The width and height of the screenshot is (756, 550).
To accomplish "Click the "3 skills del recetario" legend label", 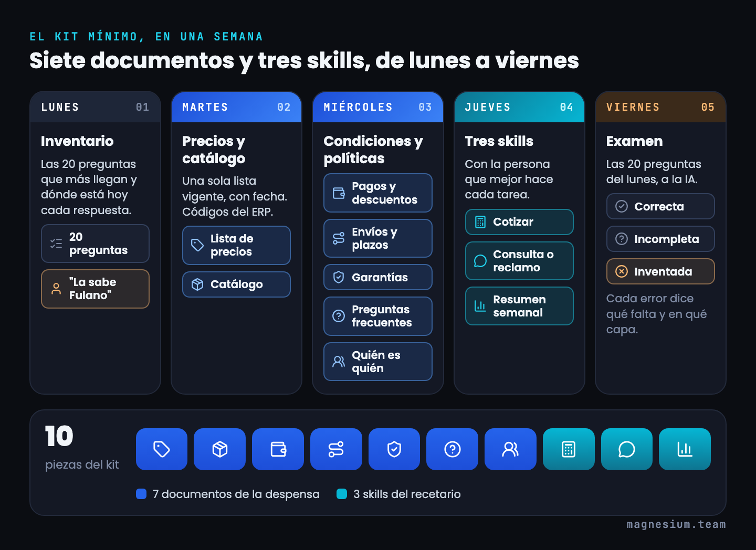I will coord(407,494).
